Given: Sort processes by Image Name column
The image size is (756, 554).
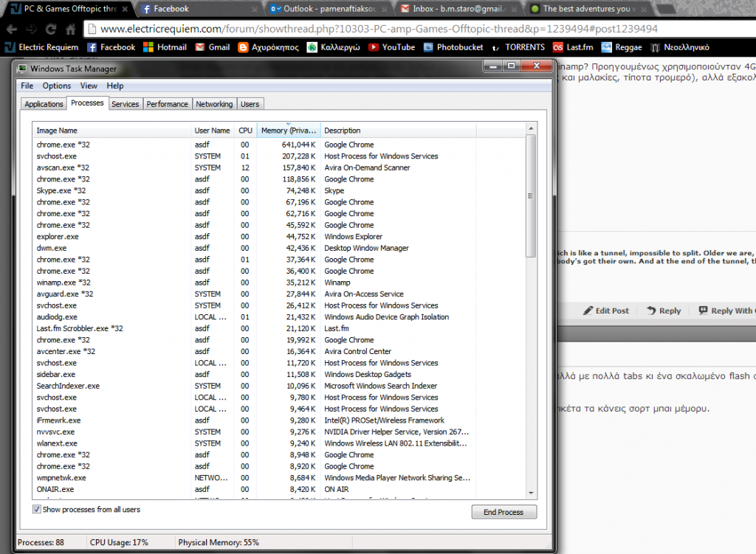Looking at the screenshot, I should [111, 131].
